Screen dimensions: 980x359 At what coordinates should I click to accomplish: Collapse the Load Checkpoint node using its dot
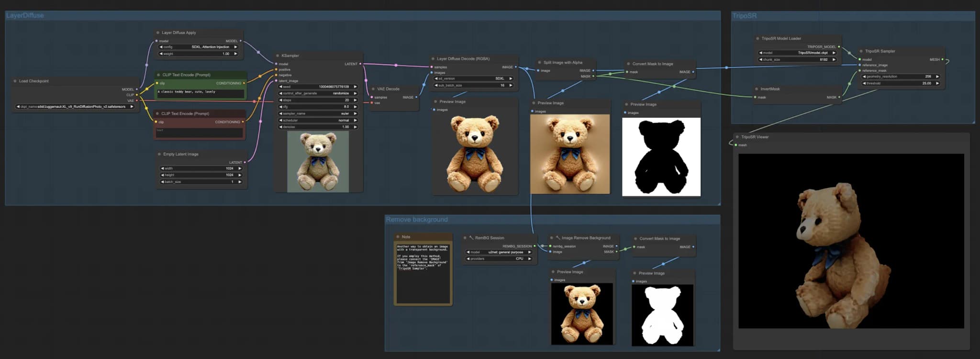tap(15, 81)
